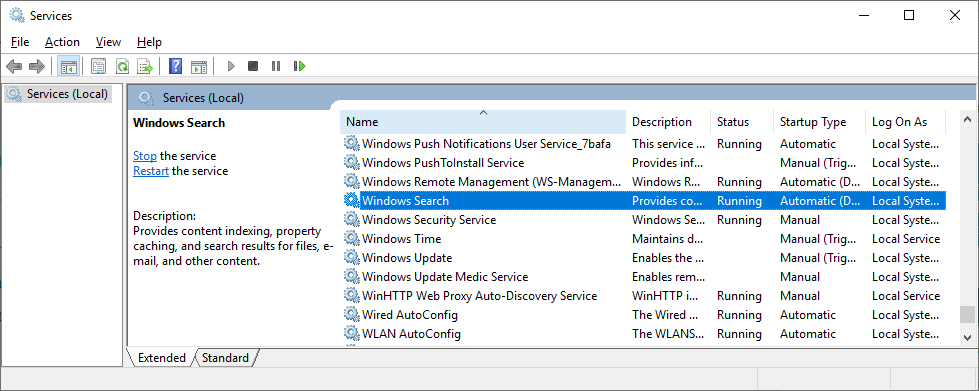The height and width of the screenshot is (391, 979).
Task: Click the Stop Service square icon
Action: click(x=253, y=66)
